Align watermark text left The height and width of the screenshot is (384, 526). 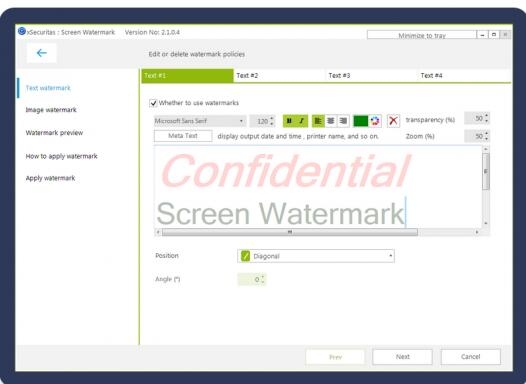[x=318, y=121]
